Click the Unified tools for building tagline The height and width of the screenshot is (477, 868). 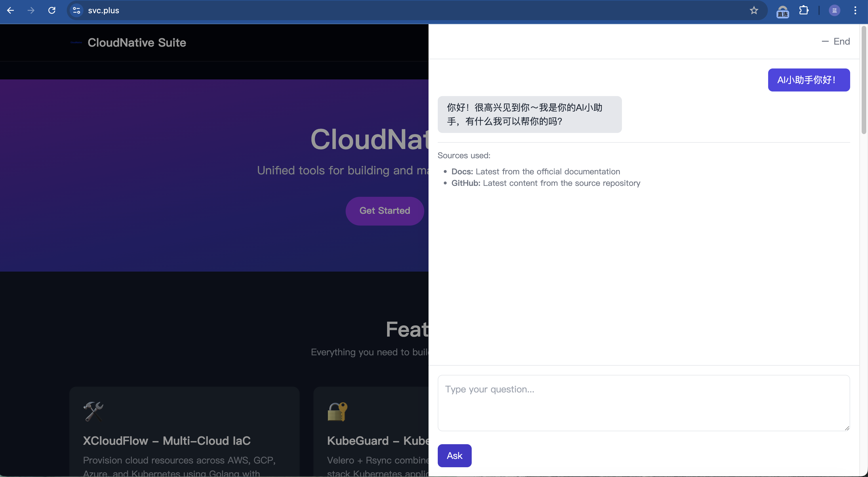(342, 170)
